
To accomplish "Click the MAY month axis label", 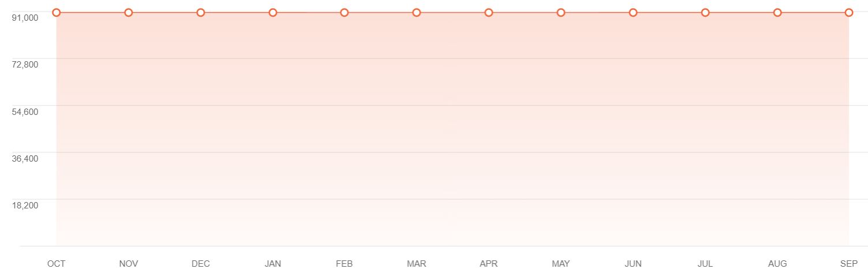I will click(561, 264).
